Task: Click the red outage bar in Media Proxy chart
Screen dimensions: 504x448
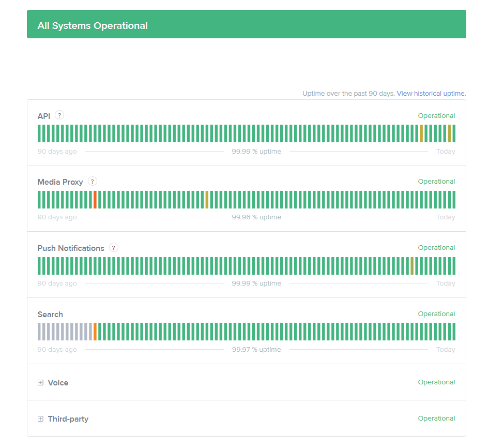Action: click(x=95, y=199)
